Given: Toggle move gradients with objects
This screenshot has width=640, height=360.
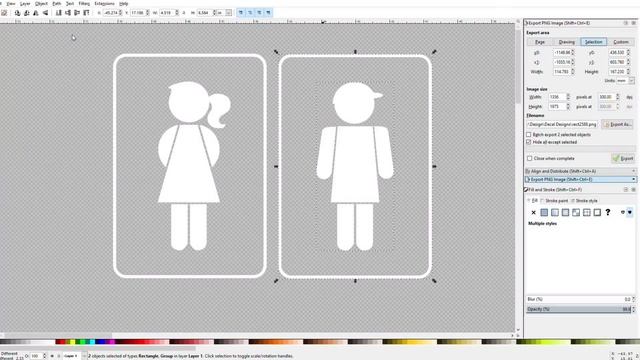Looking at the screenshot, I should click(x=259, y=13).
